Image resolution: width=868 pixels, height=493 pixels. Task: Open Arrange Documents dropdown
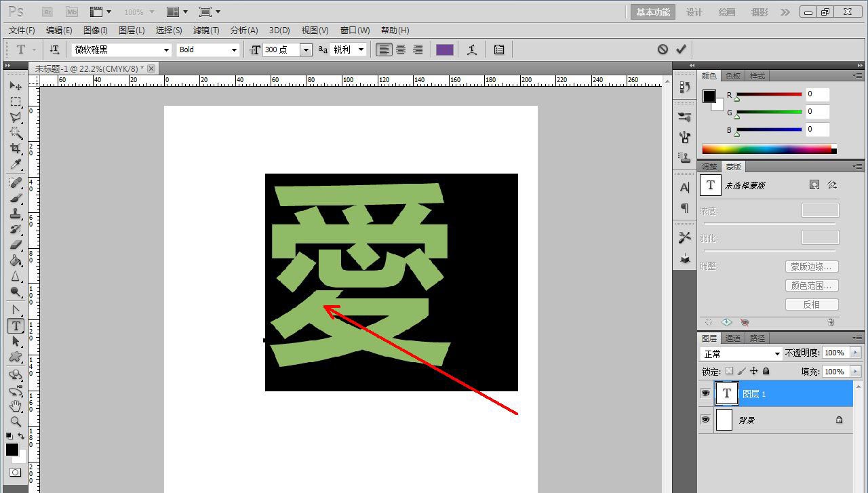[x=177, y=12]
